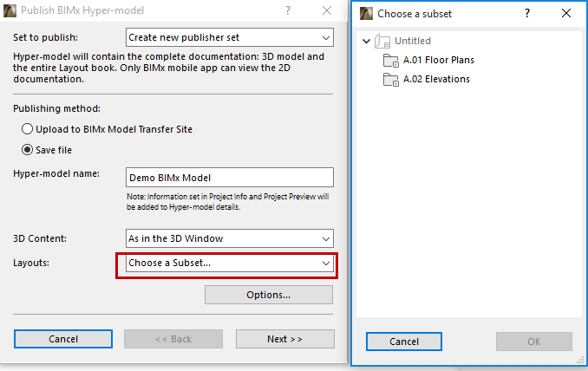The image size is (588, 371).
Task: Open help for Choose a subset dialog
Action: [526, 14]
